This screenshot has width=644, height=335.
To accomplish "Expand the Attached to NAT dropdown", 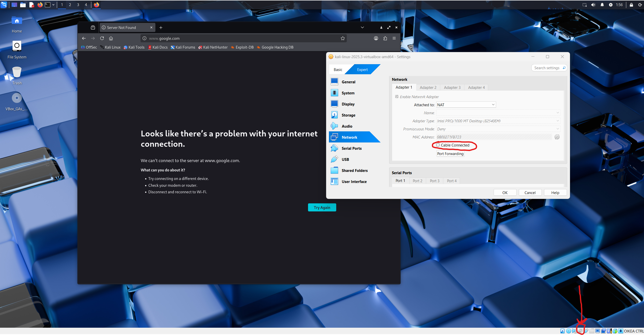I will pos(466,105).
